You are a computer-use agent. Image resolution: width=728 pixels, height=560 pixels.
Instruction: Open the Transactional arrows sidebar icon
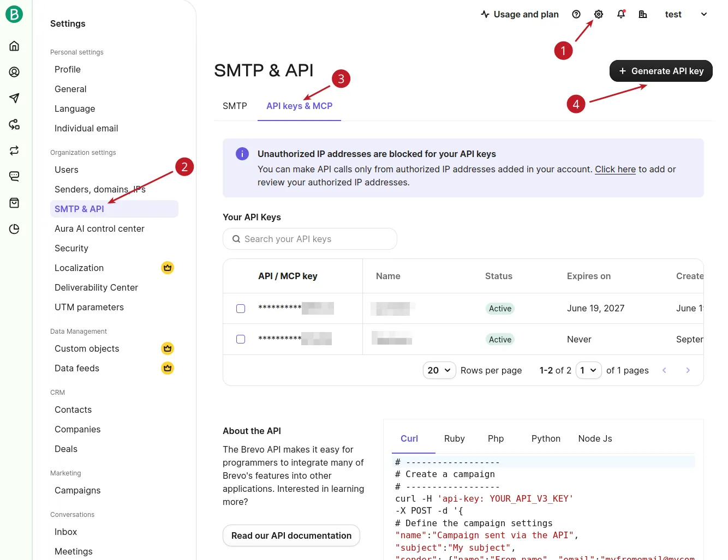pyautogui.click(x=14, y=150)
